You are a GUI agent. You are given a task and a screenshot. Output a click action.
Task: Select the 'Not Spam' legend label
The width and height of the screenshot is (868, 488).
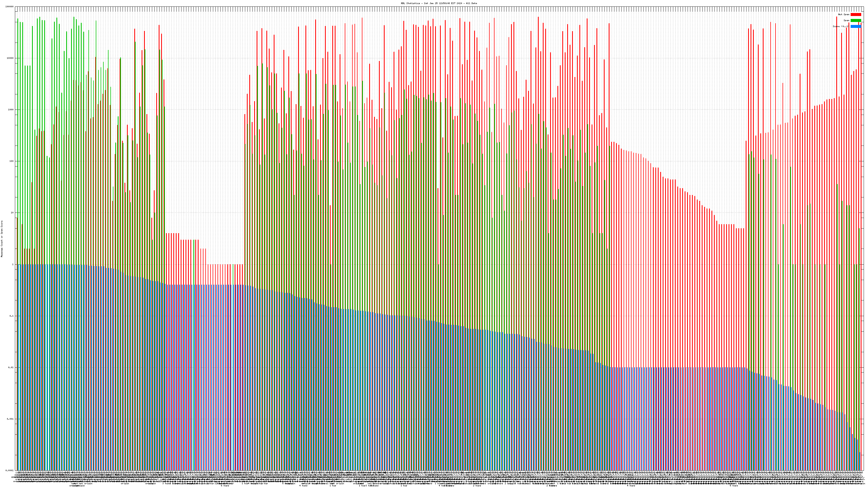844,14
